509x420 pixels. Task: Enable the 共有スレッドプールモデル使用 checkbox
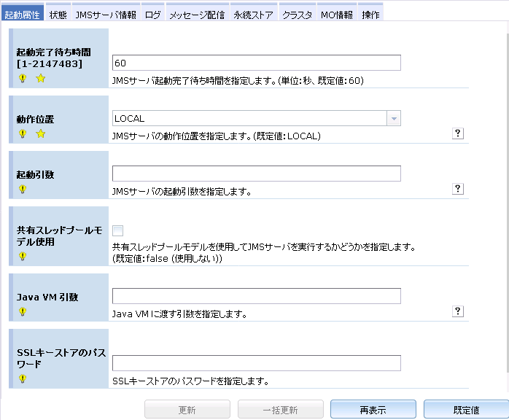pyautogui.click(x=118, y=230)
